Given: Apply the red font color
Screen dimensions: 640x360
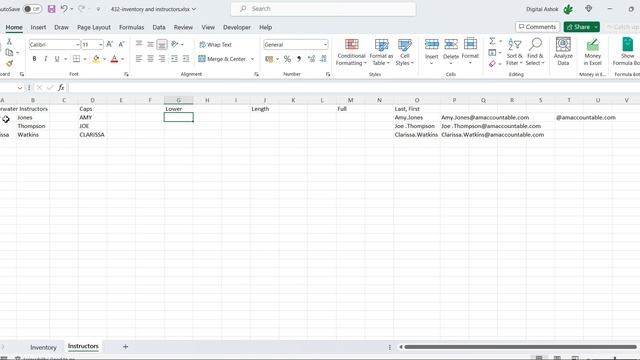Looking at the screenshot, I should click(114, 59).
